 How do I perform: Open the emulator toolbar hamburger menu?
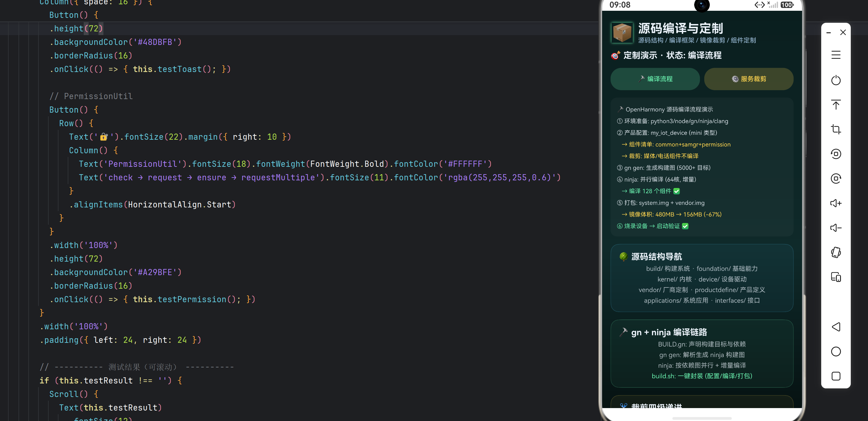pos(836,55)
